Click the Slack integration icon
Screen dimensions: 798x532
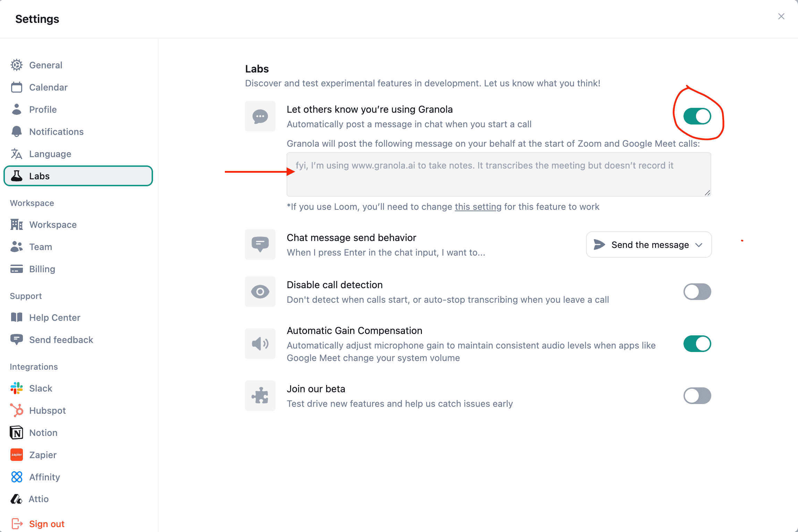17,388
